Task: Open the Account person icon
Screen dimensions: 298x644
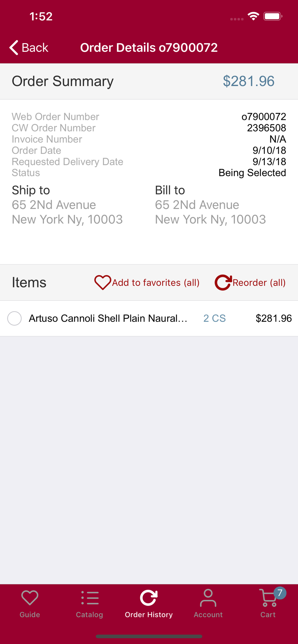Action: click(208, 598)
